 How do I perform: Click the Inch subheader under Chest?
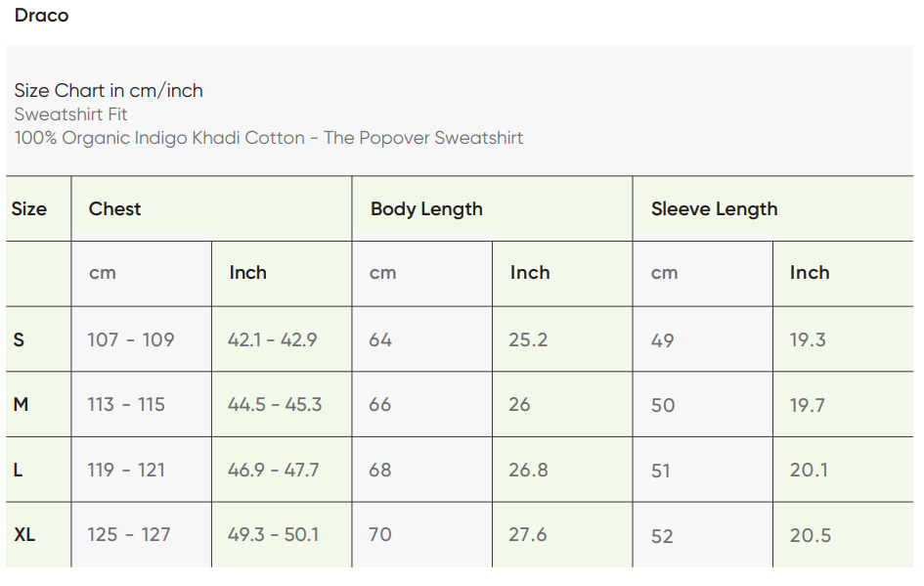247,273
